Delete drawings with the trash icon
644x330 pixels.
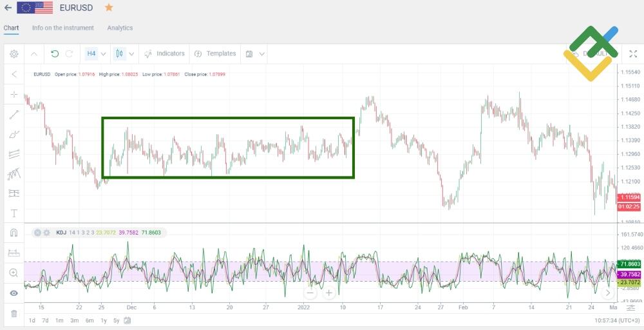(x=14, y=314)
